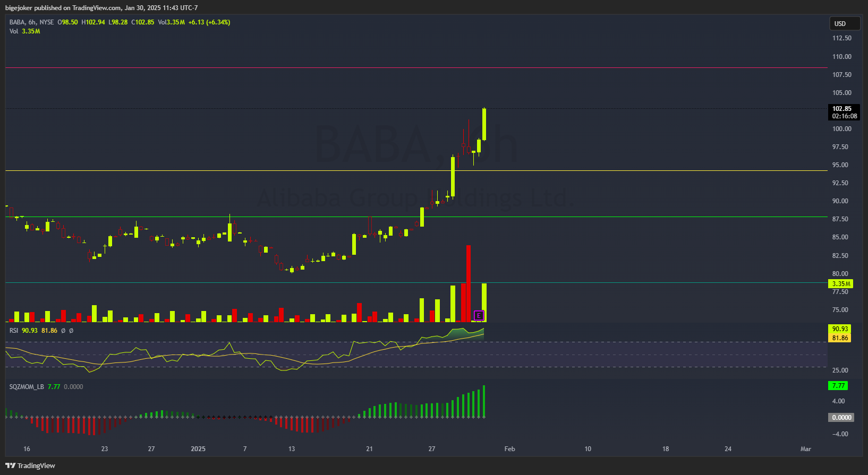Open the USD currency selector
Viewport: 868px width, 475px height.
click(845, 23)
